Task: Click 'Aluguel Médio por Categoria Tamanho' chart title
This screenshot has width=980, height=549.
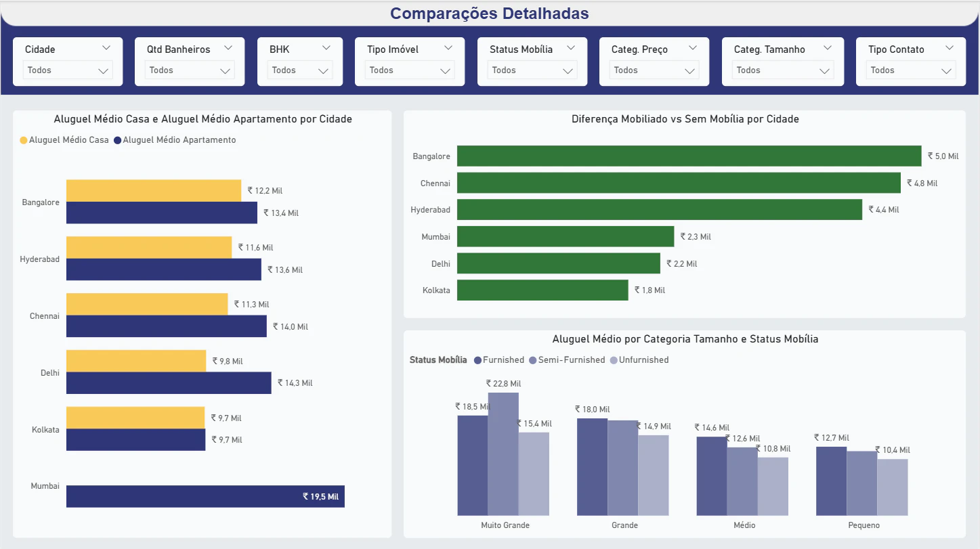Action: (x=685, y=339)
